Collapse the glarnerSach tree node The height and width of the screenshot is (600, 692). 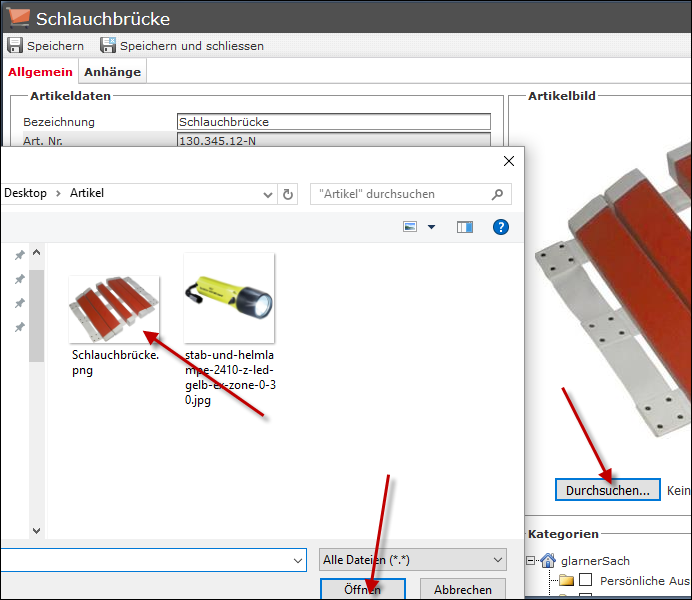click(x=532, y=561)
